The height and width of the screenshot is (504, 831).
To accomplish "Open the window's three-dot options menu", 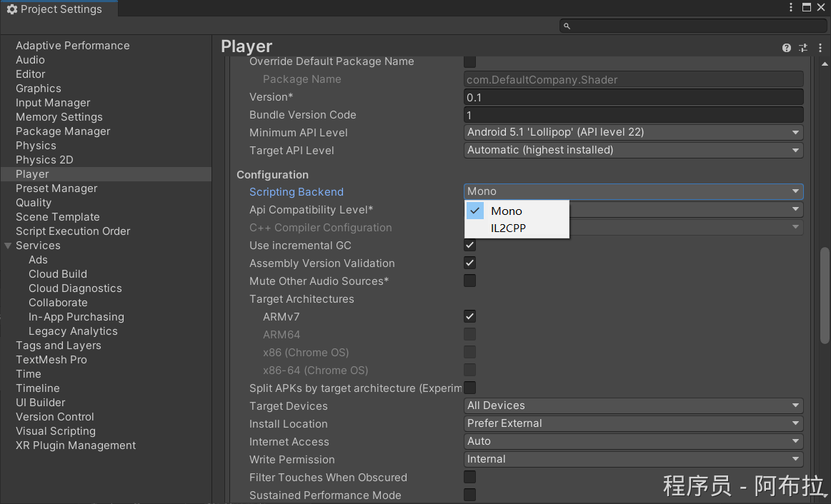I will pyautogui.click(x=791, y=8).
